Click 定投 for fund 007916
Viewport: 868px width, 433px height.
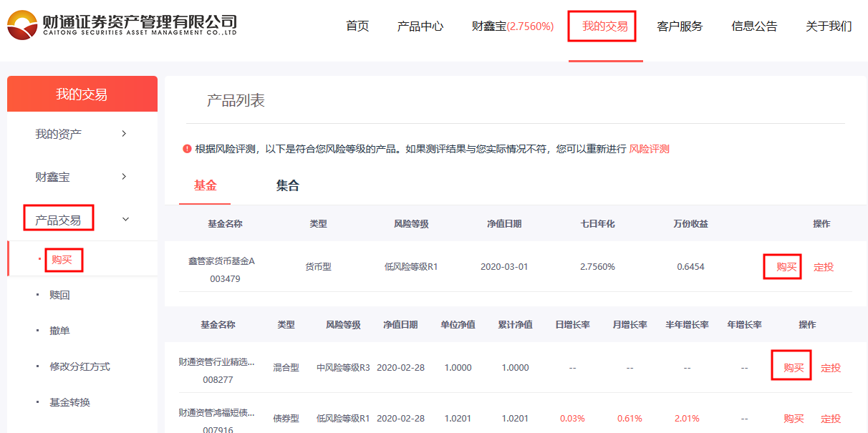[831, 419]
